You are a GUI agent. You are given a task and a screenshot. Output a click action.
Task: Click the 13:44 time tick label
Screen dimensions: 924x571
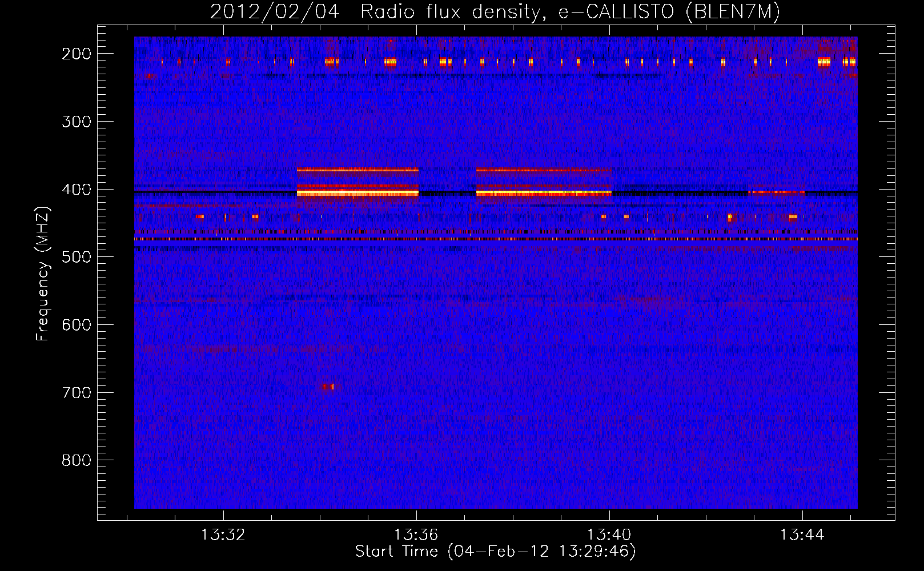[x=802, y=535]
